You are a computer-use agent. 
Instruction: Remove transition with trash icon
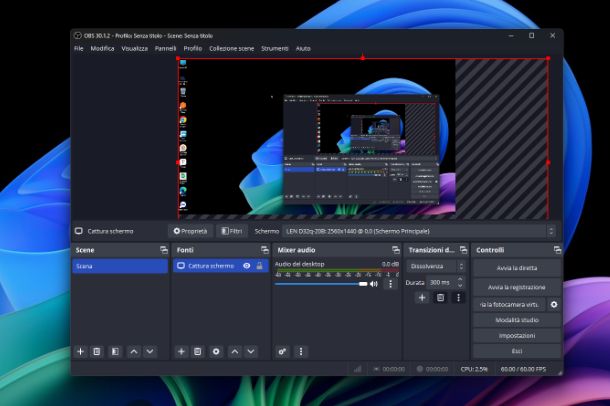pos(440,298)
